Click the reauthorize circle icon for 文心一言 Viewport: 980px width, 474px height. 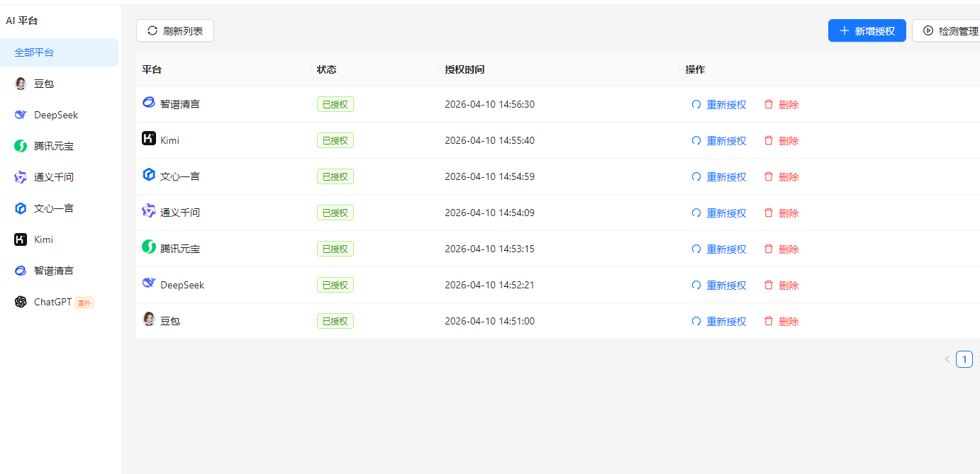point(696,176)
